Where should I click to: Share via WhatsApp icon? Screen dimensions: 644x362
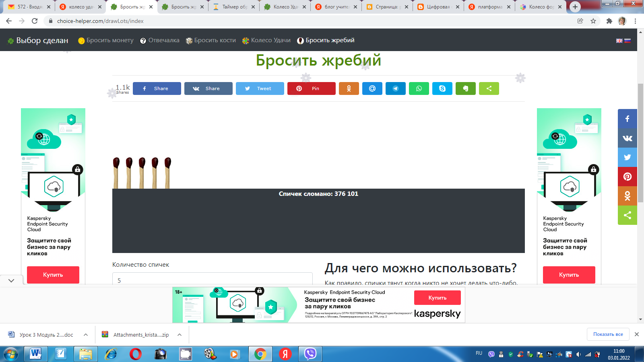419,88
